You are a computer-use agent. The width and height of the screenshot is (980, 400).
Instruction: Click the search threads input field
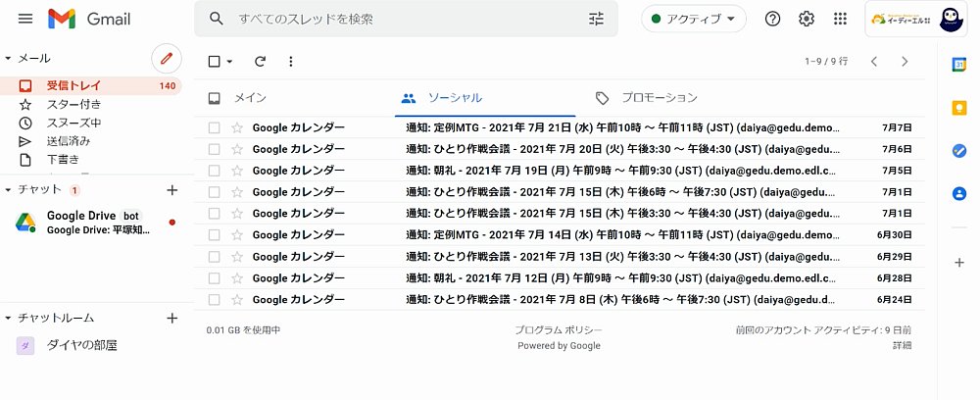tap(407, 19)
